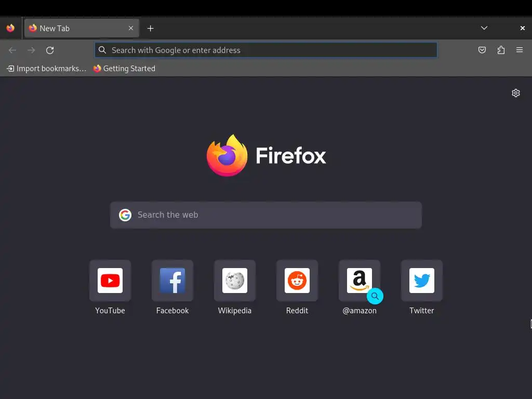Select the New Tab tab

point(82,28)
